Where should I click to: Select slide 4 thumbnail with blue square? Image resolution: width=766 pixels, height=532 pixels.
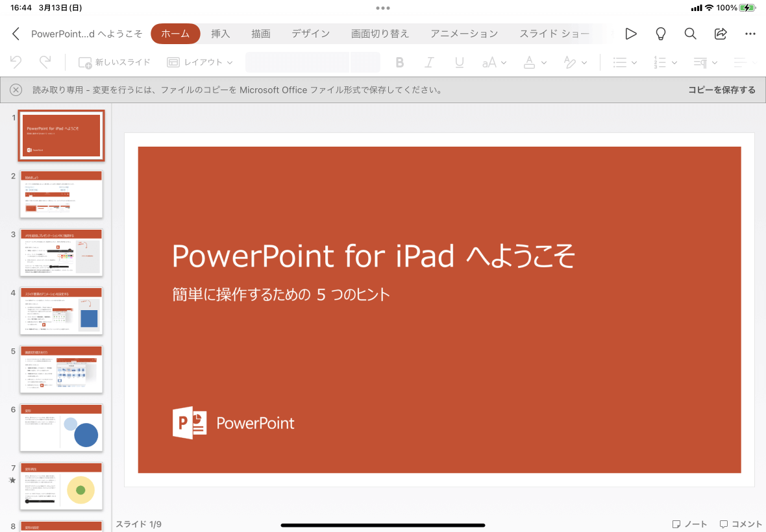(x=61, y=311)
